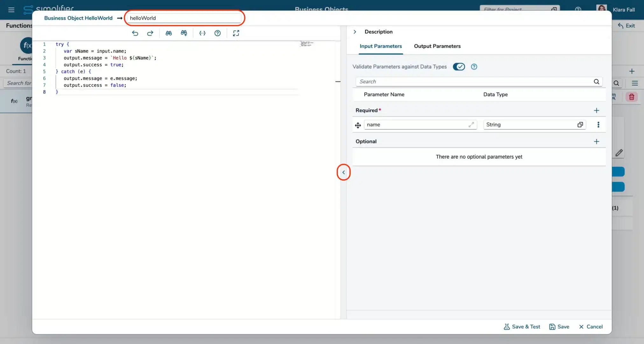Disable Validate Parameters against Data Types
The height and width of the screenshot is (344, 644).
[459, 67]
